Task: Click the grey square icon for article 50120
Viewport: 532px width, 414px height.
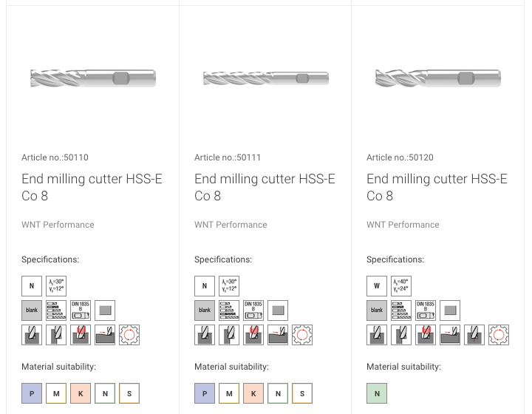Action: click(x=450, y=310)
